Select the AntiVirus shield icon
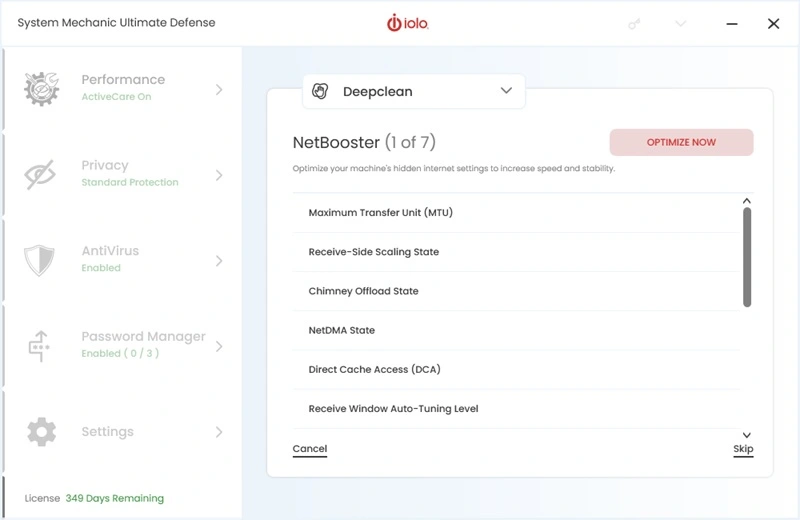Viewport: 800px width, 520px height. [40, 260]
